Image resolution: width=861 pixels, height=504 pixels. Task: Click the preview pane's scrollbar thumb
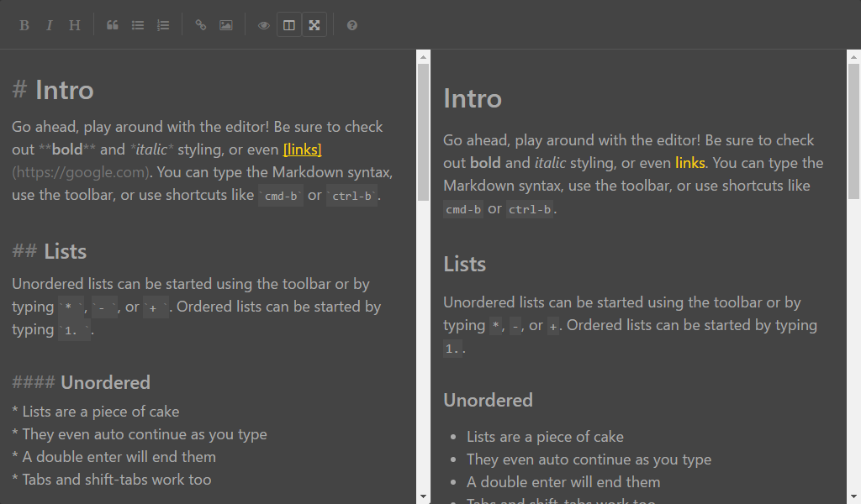pyautogui.click(x=853, y=130)
